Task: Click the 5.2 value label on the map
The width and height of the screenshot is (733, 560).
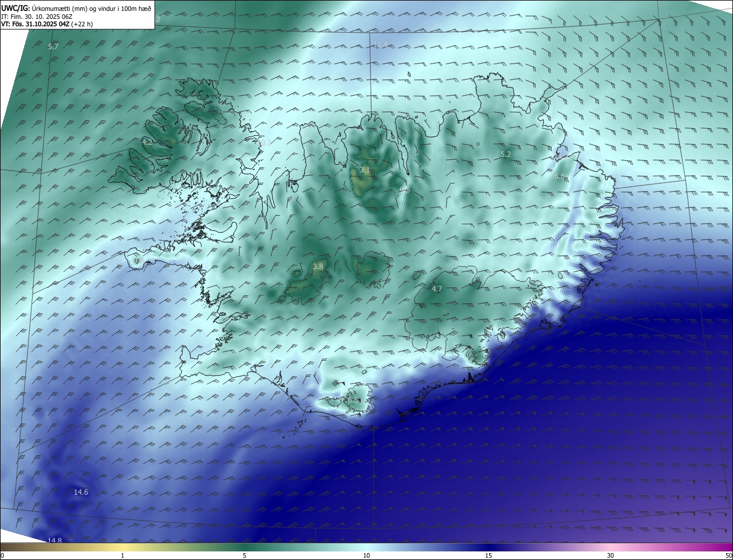Action: click(506, 154)
